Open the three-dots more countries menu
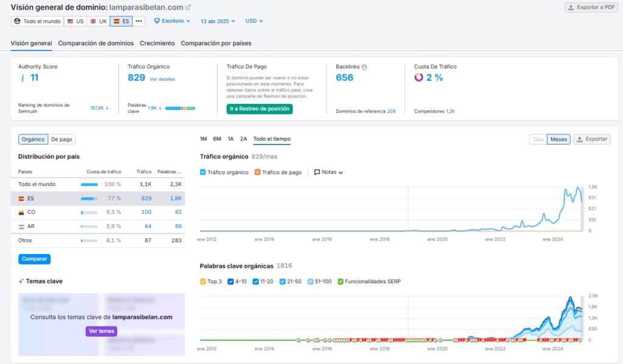 tap(139, 21)
